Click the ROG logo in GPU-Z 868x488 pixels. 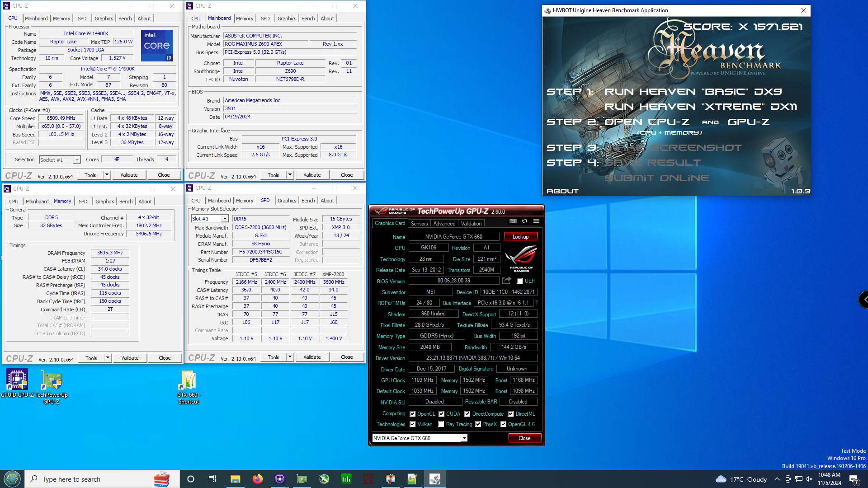pyautogui.click(x=521, y=258)
